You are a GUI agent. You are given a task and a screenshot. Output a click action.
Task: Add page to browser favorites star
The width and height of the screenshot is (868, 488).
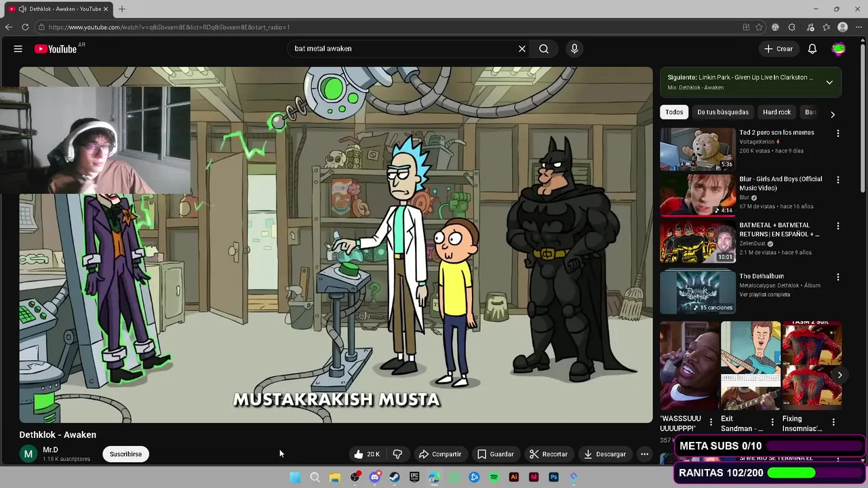(x=759, y=27)
